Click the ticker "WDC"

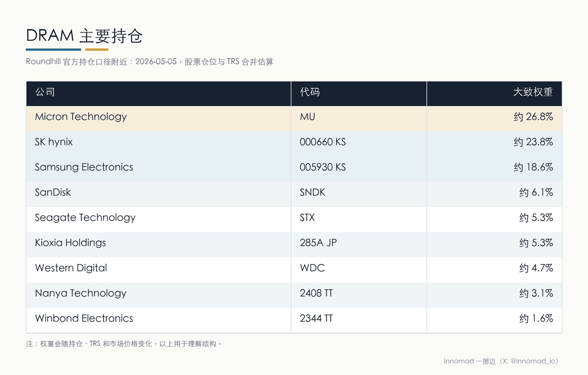(312, 268)
